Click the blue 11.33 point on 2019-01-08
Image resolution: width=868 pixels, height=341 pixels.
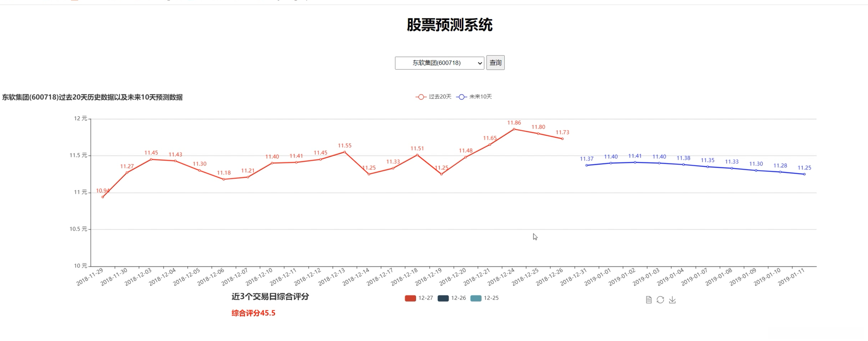(732, 168)
